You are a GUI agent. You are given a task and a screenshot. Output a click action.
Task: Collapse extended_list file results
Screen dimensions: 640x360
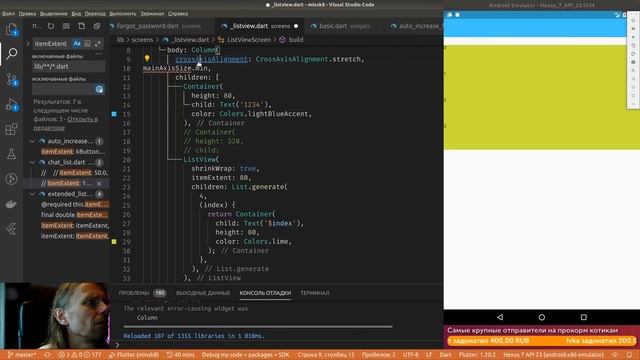[32, 194]
